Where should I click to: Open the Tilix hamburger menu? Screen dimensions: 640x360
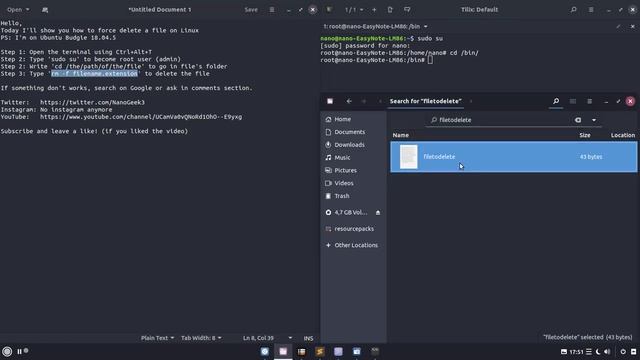pos(591,9)
